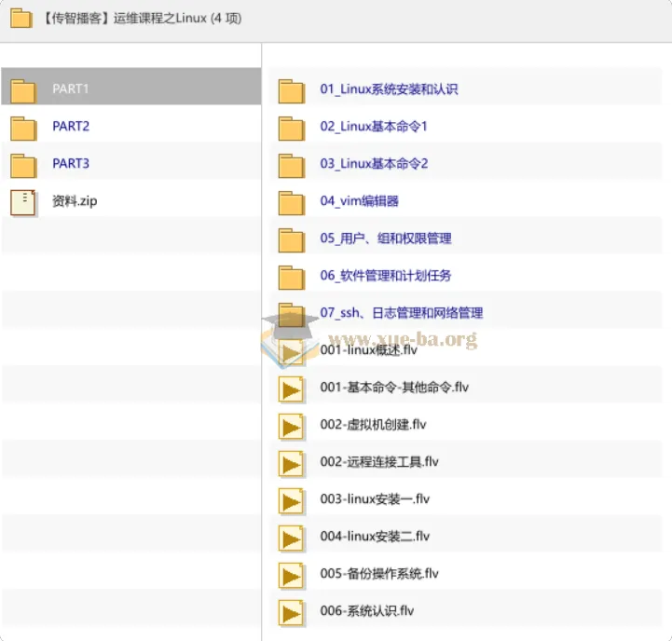Click video icon of 002-远程连接工具.flv
The image size is (672, 641).
pyautogui.click(x=292, y=464)
